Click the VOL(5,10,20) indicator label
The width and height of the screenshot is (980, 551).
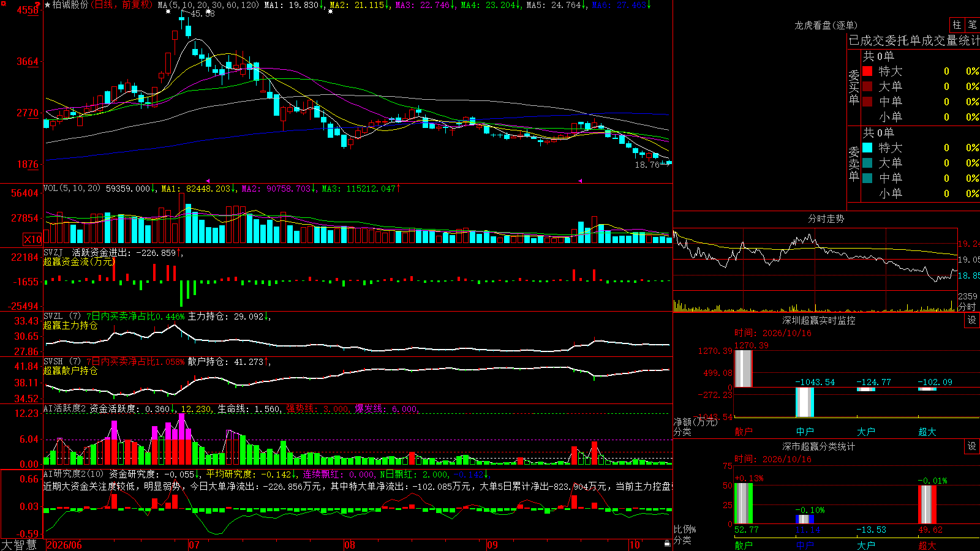pos(72,189)
